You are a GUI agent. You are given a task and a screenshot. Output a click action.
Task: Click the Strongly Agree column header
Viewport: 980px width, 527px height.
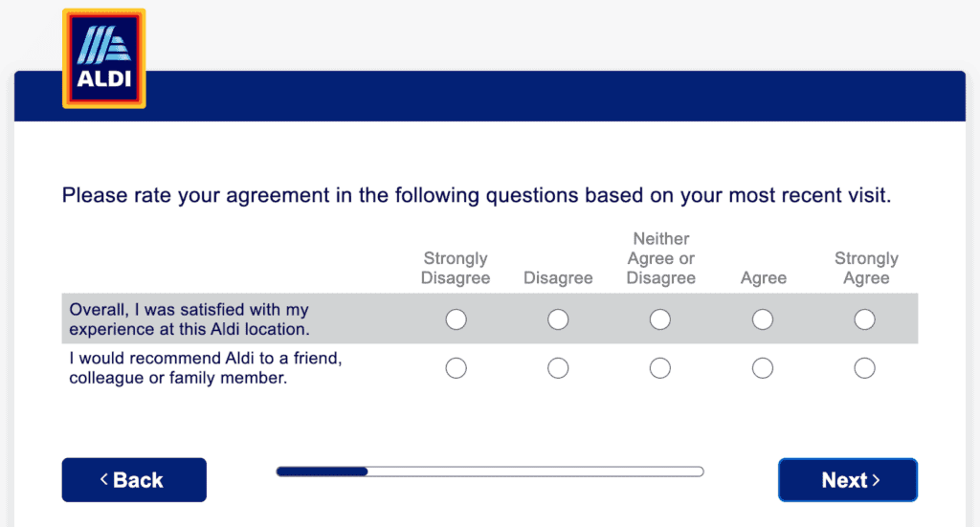tap(866, 269)
